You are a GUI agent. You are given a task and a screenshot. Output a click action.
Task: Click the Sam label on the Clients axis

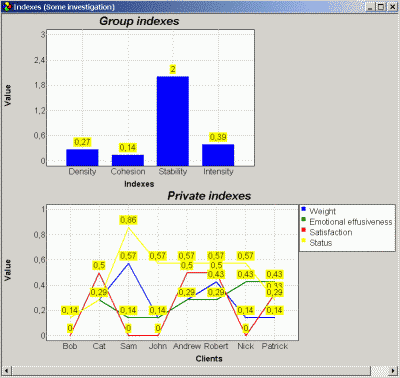coord(128,346)
